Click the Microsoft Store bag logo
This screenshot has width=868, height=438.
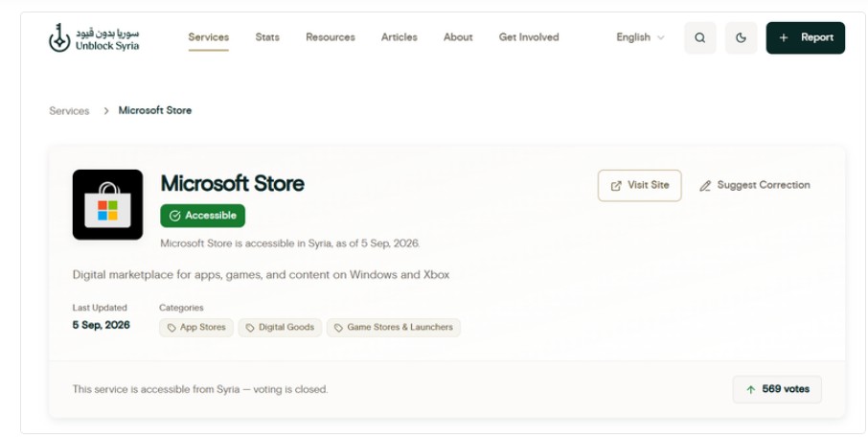click(x=107, y=204)
